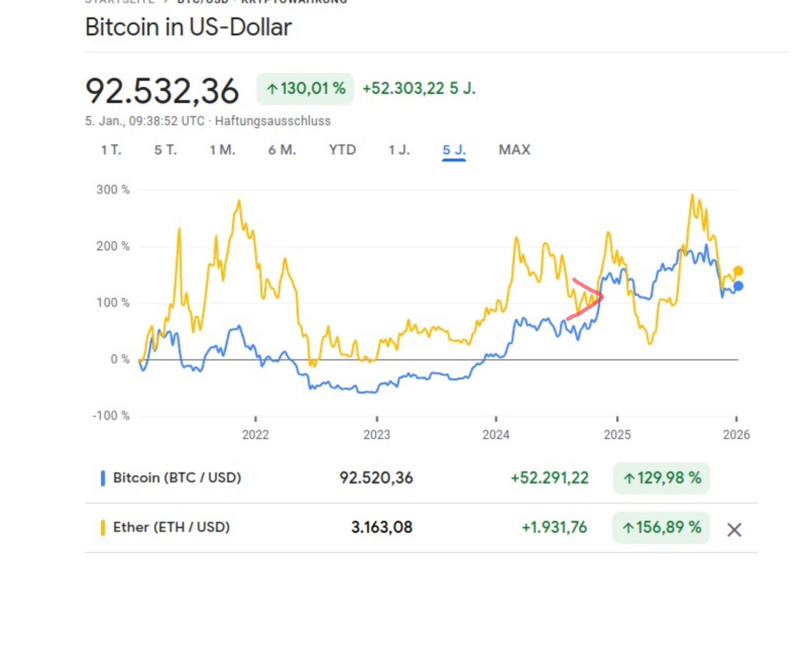Image resolution: width=812 pixels, height=647 pixels.
Task: Select the 5 T. time range
Action: (165, 150)
